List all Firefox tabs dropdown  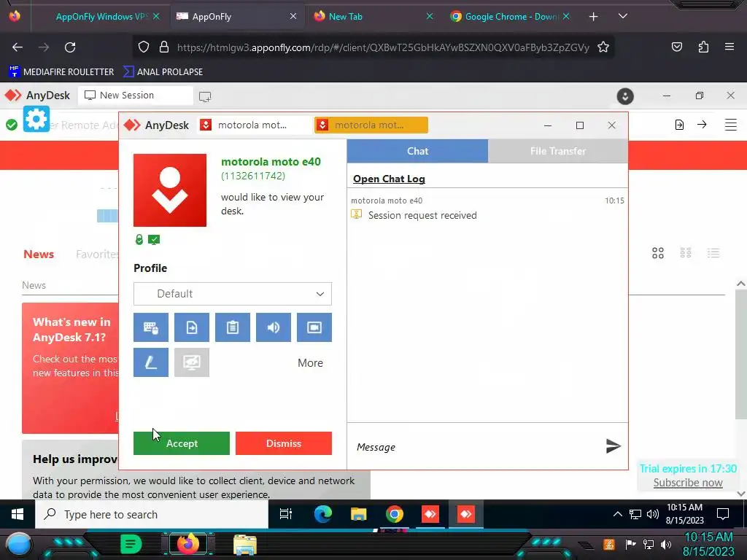click(623, 16)
